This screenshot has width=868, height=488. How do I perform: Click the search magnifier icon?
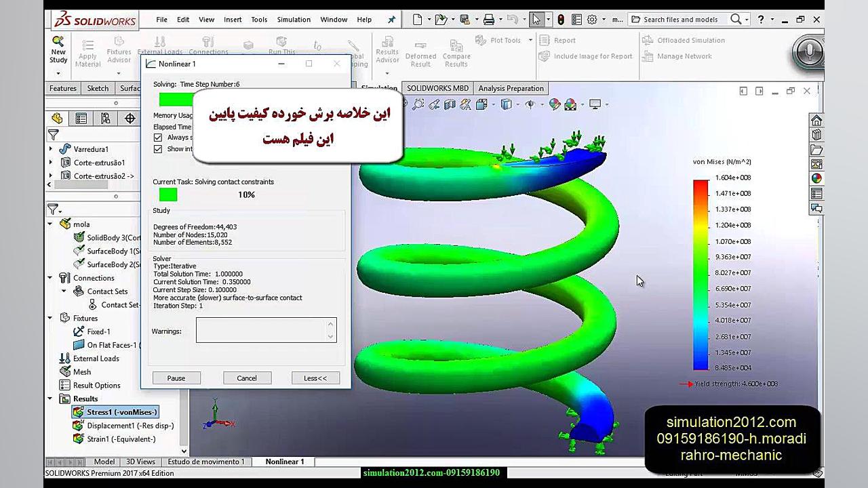click(x=736, y=20)
